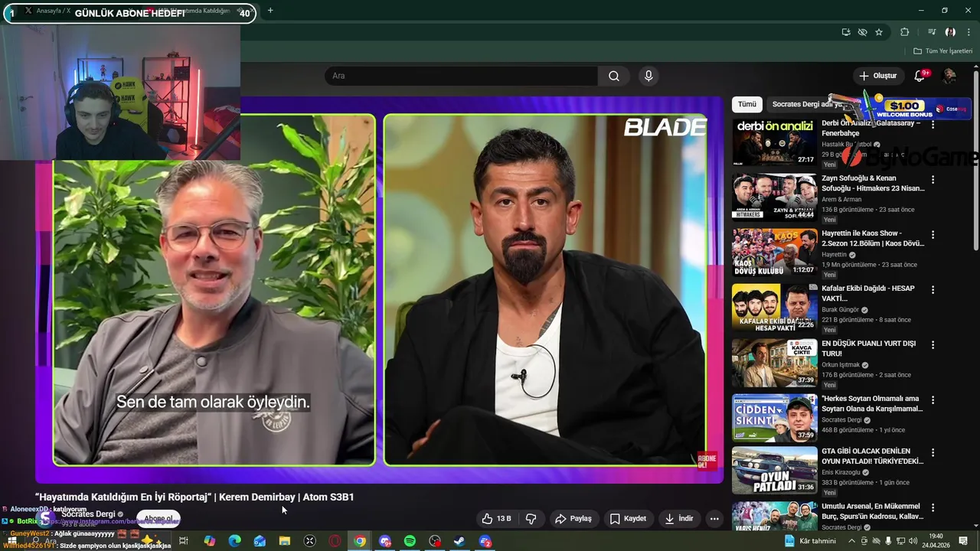Open Spotify from the taskbar
This screenshot has height=551, width=980.
pos(410,541)
